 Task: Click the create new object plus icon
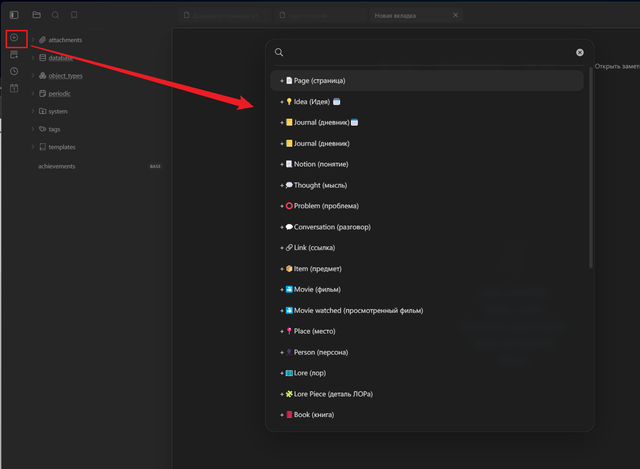14,38
